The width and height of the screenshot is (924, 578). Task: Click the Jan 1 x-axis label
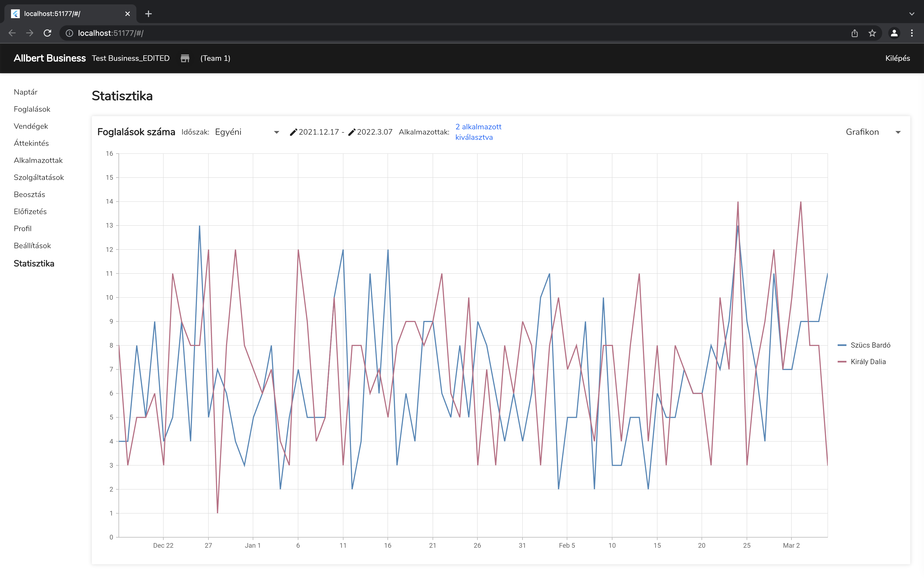coord(253,546)
